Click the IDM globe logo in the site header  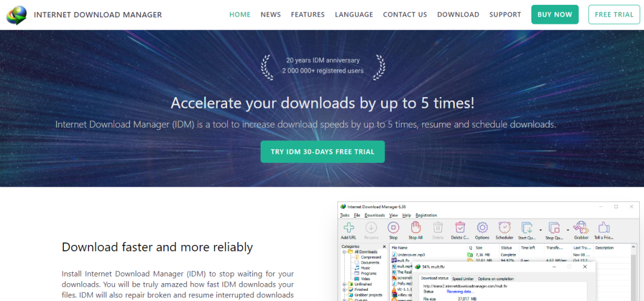(x=17, y=15)
